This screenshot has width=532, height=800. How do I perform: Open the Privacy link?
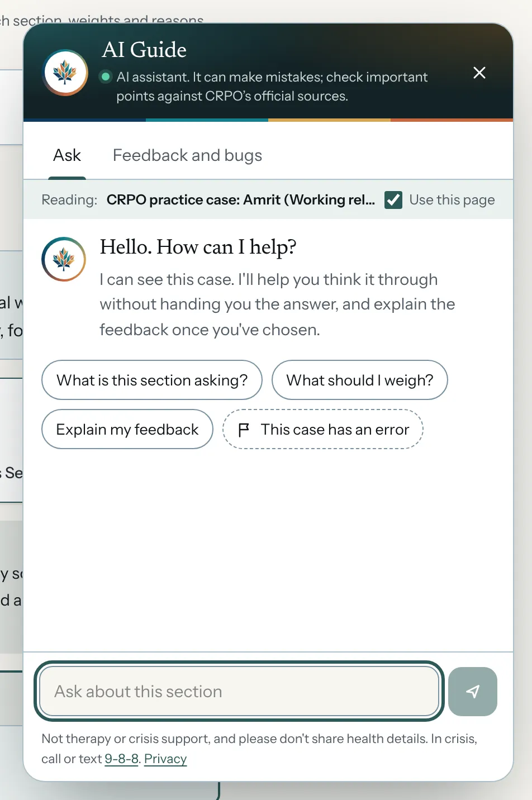click(165, 759)
